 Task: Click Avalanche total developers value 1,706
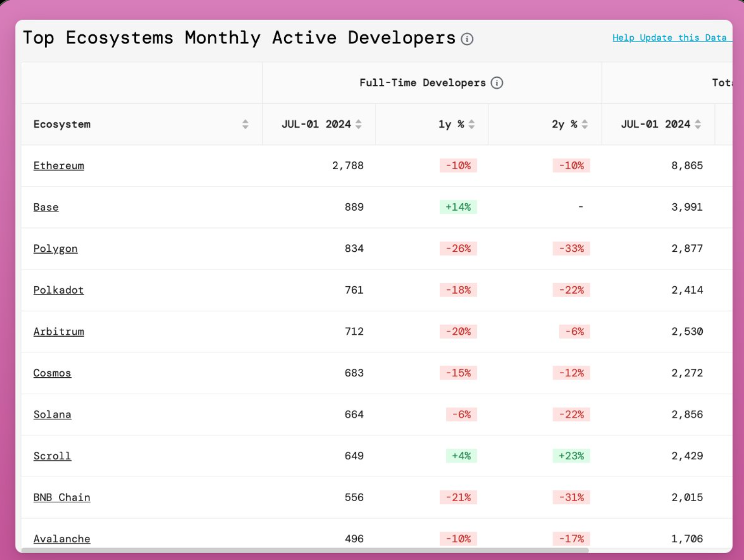click(x=687, y=539)
